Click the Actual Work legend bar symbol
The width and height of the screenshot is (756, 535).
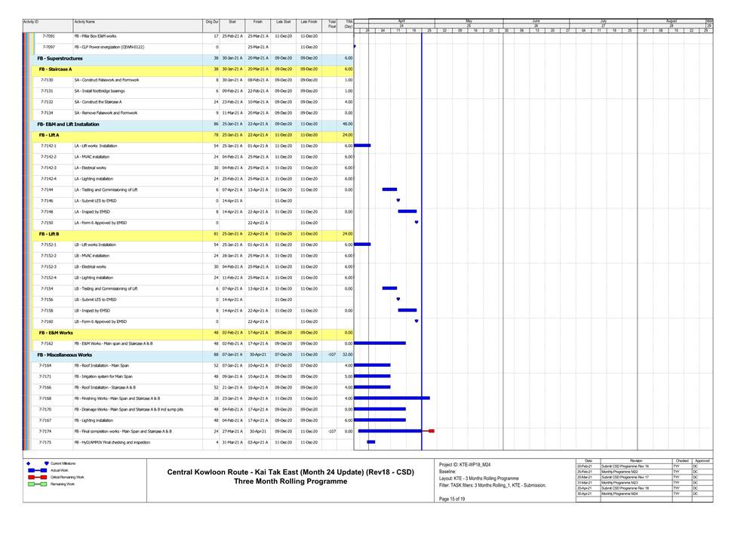pos(38,470)
